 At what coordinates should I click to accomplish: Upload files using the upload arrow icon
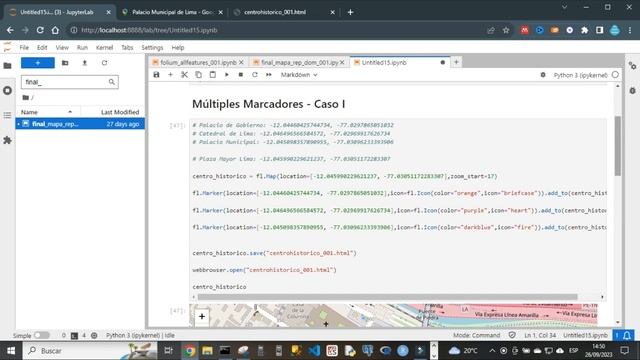(x=84, y=63)
